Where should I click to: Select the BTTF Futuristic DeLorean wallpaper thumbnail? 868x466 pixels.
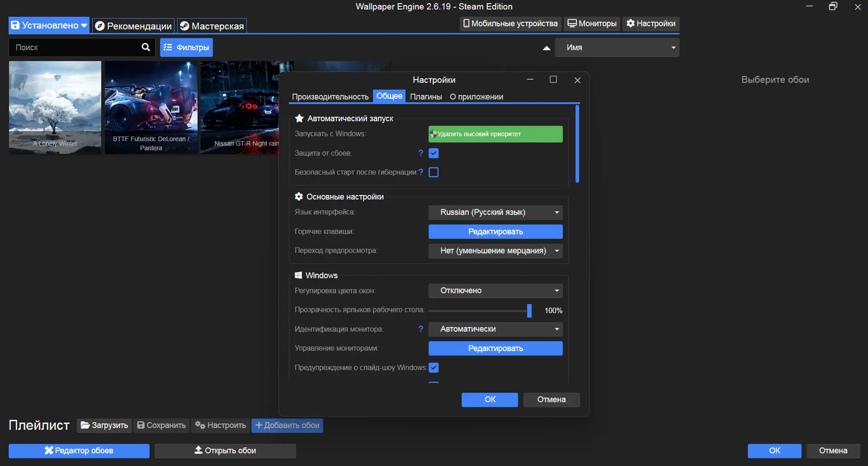[x=151, y=108]
